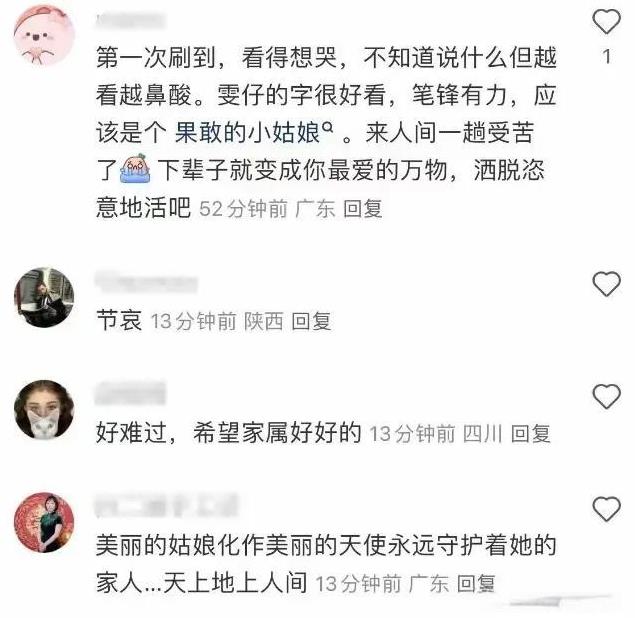
Task: Like the first comment from Guangdong
Action: coord(606,21)
